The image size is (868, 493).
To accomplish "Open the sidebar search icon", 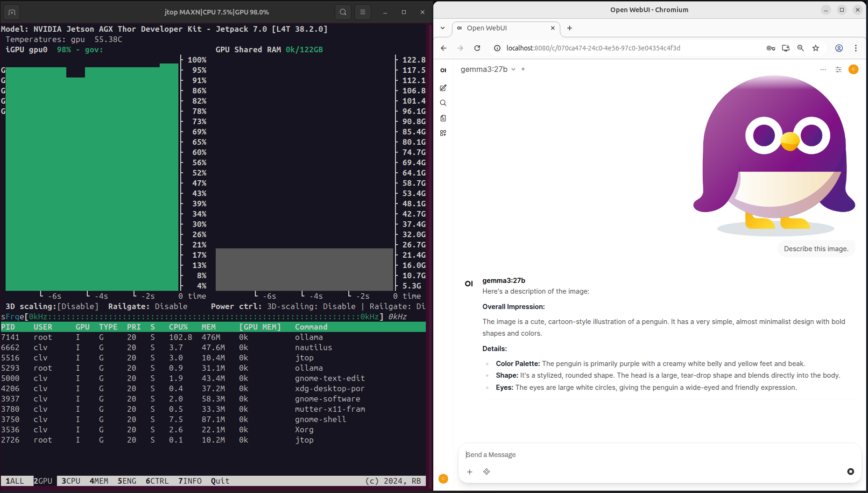I will click(443, 103).
